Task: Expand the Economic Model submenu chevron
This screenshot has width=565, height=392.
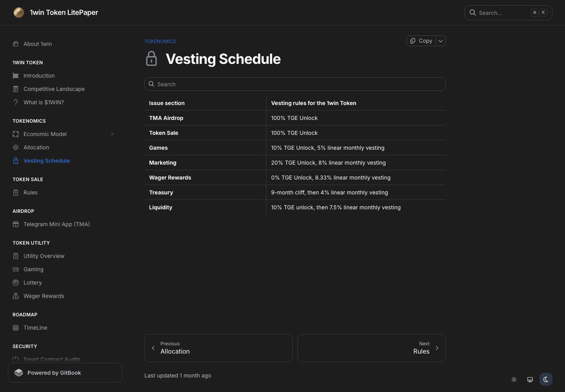Action: (112, 134)
